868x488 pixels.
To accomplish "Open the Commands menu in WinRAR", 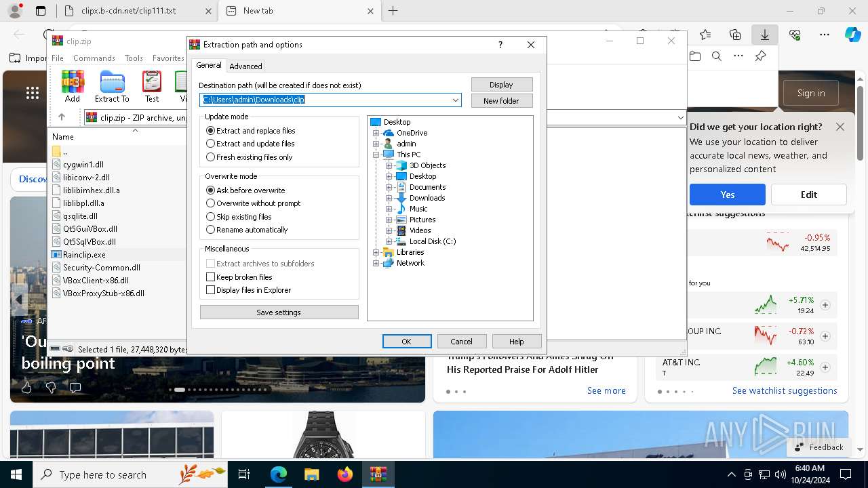I will [x=94, y=58].
